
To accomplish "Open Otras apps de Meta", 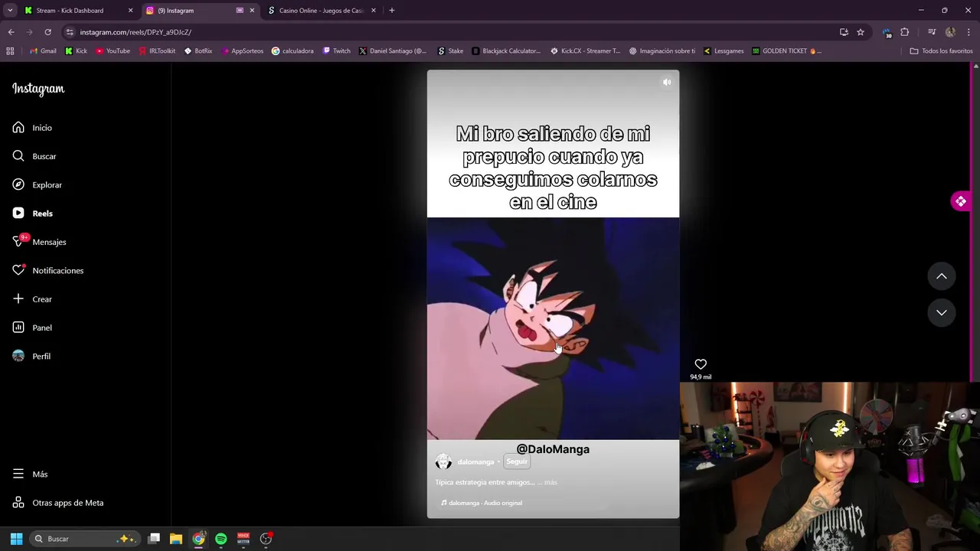I will click(57, 503).
